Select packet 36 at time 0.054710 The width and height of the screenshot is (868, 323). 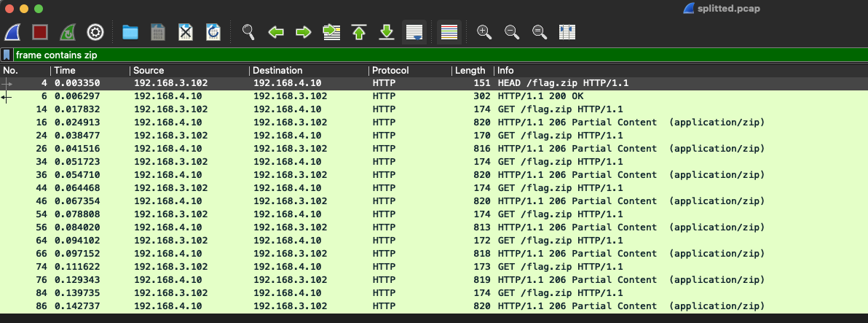[434, 175]
